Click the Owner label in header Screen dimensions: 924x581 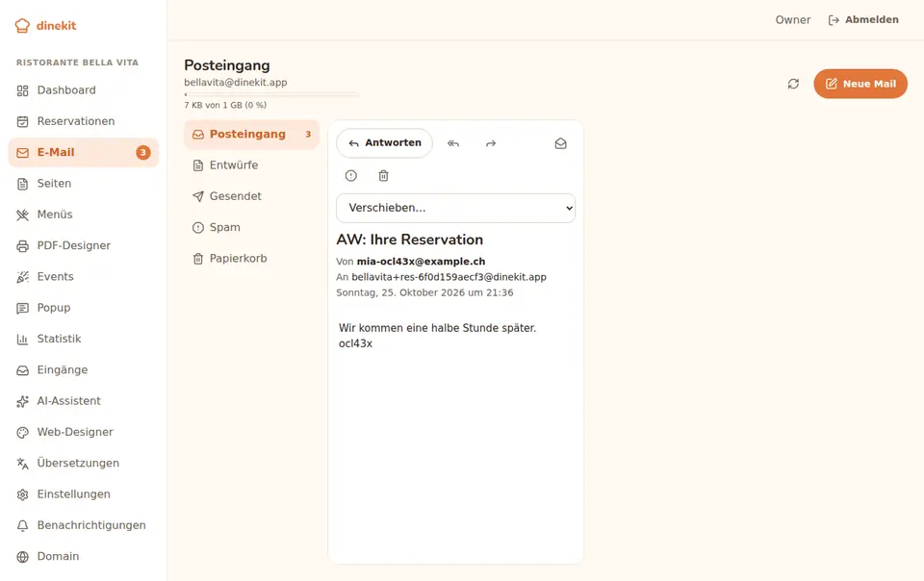[x=792, y=20]
